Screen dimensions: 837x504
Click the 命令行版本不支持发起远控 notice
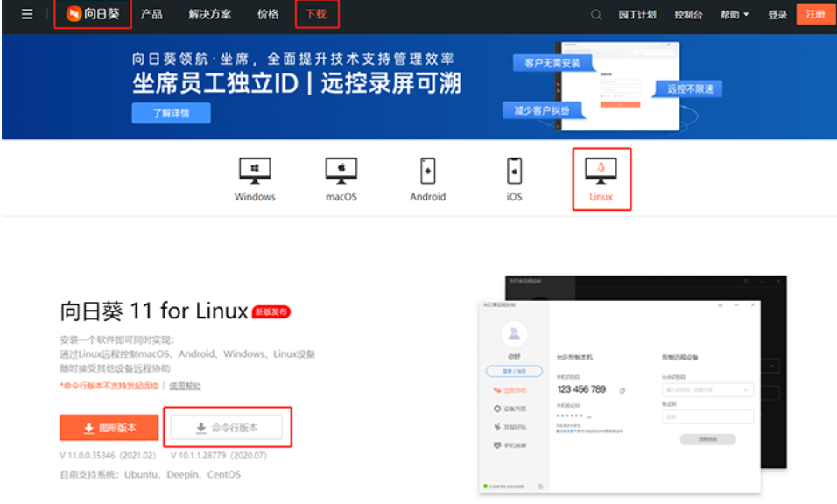tap(109, 386)
